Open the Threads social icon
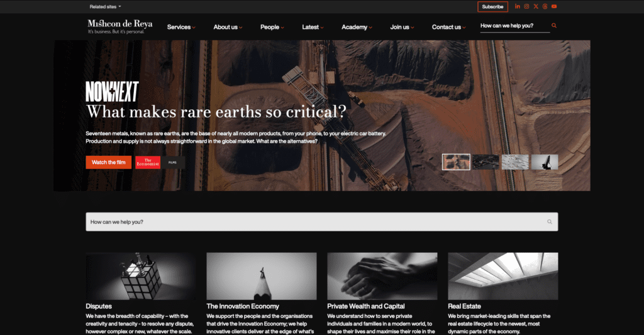The image size is (644, 335). pos(545,6)
